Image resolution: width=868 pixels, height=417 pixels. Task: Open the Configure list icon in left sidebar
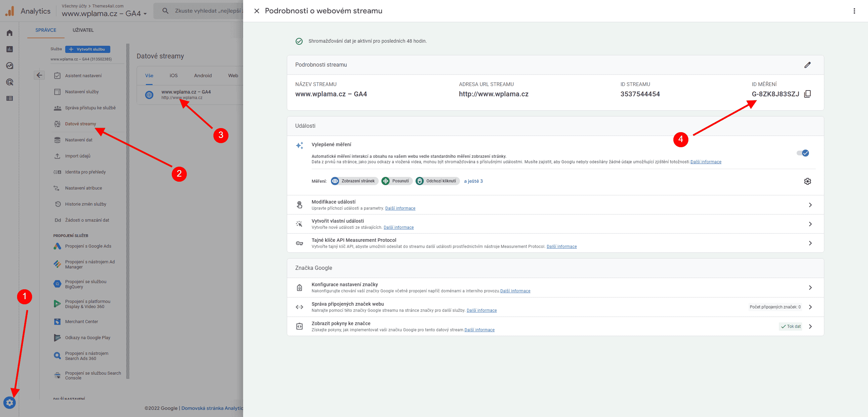tap(10, 98)
